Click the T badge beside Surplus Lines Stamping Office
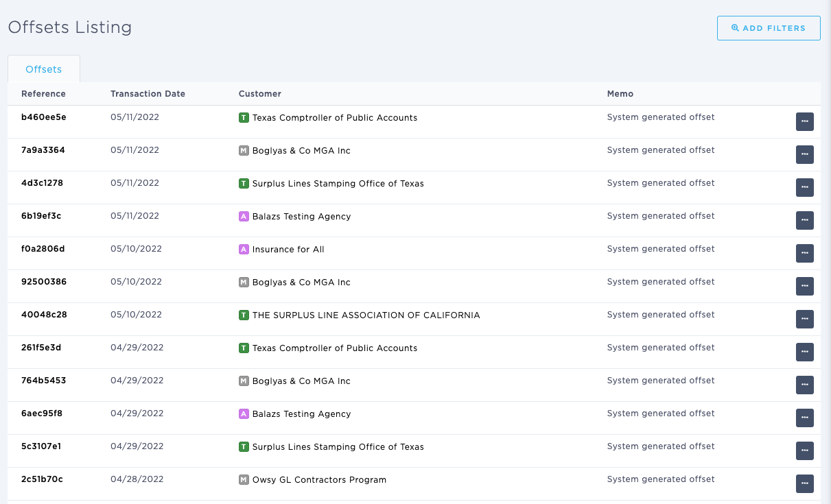The height and width of the screenshot is (504, 831). click(x=243, y=183)
